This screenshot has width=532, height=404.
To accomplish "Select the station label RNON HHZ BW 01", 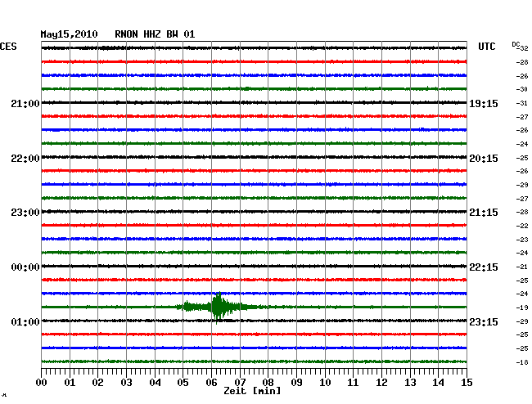I will pyautogui.click(x=155, y=34).
